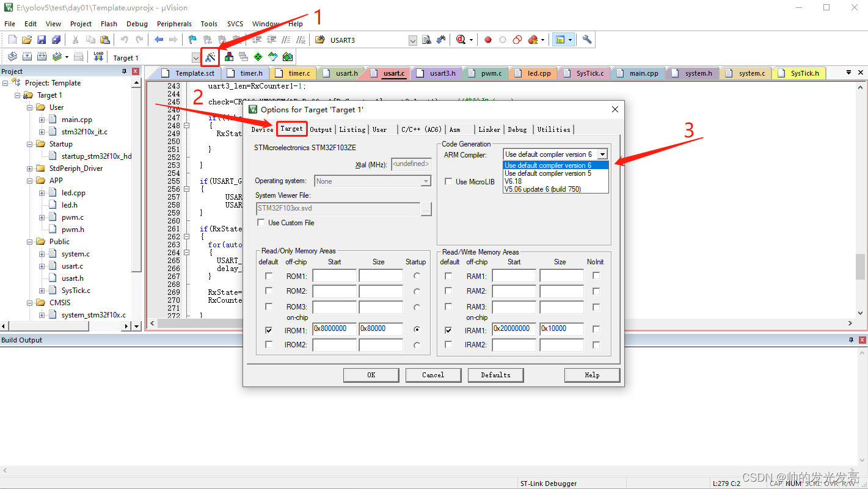Select the IROM2 Startup radio button
This screenshot has width=868, height=489.
[x=417, y=345]
